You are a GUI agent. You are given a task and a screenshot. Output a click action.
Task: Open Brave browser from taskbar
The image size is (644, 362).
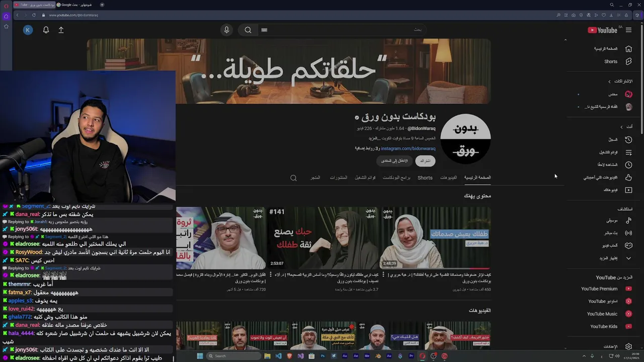pyautogui.click(x=289, y=356)
